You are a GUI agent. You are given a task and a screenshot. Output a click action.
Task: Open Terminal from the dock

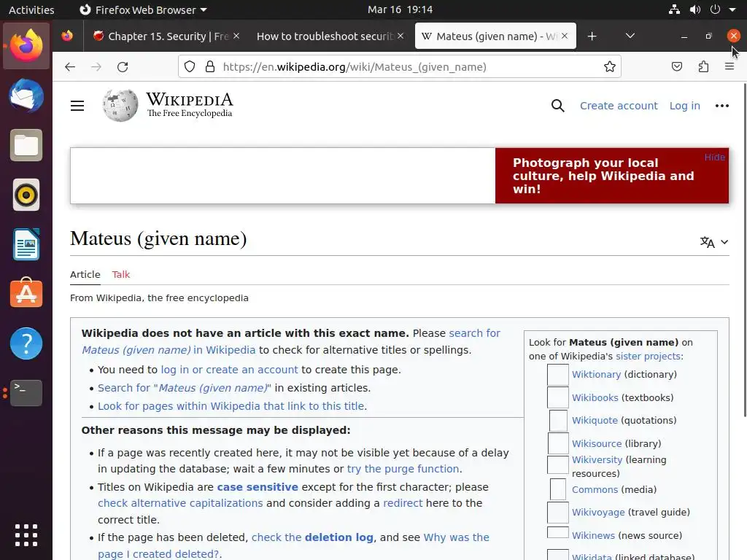26,393
